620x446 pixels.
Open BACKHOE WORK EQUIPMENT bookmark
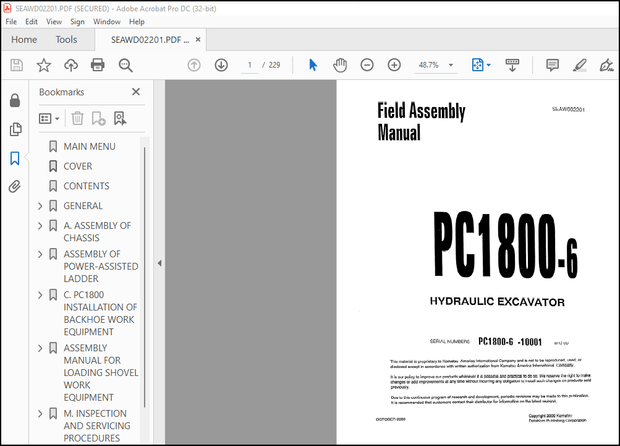100,313
